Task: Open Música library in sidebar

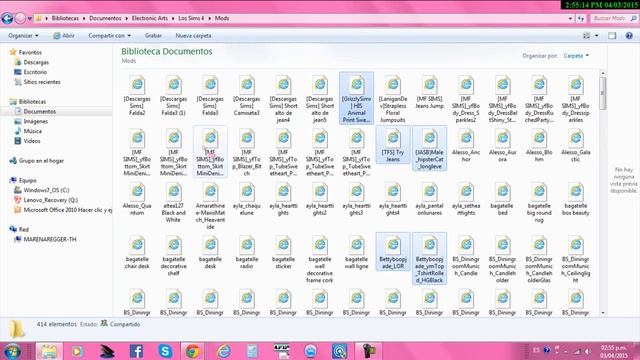Action: [x=33, y=131]
